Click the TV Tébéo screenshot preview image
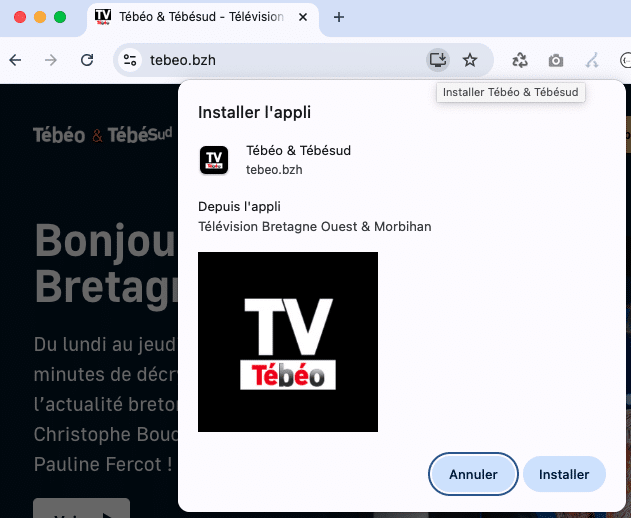This screenshot has height=518, width=631. coord(288,342)
